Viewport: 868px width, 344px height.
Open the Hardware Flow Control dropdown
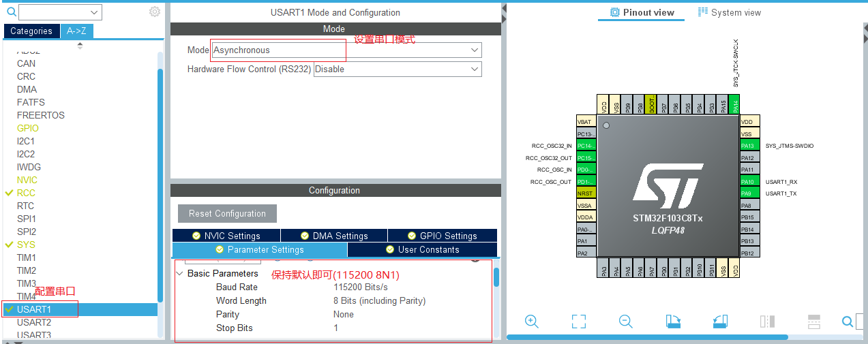[398, 69]
